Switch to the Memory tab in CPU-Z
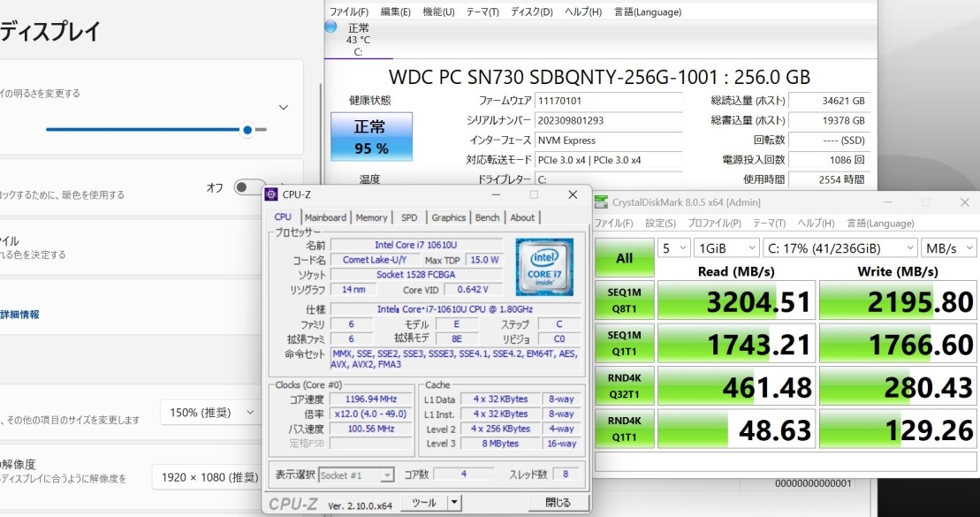Image resolution: width=980 pixels, height=517 pixels. point(371,217)
